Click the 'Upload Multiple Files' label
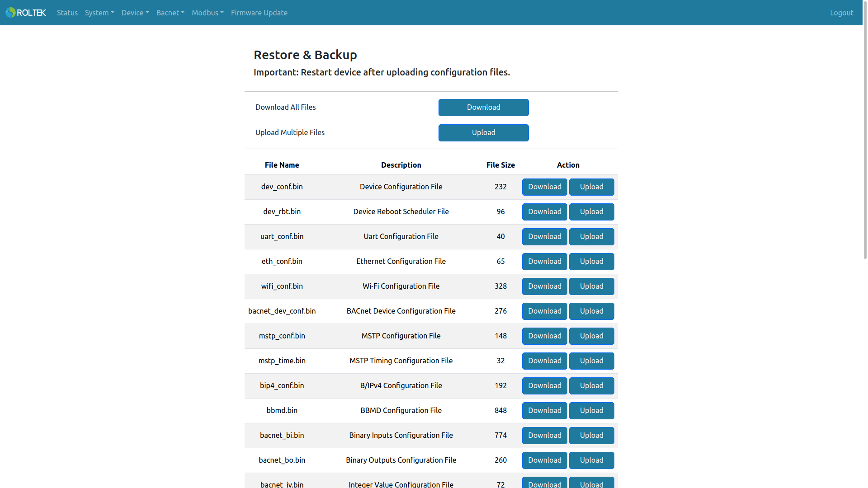 [x=290, y=133]
